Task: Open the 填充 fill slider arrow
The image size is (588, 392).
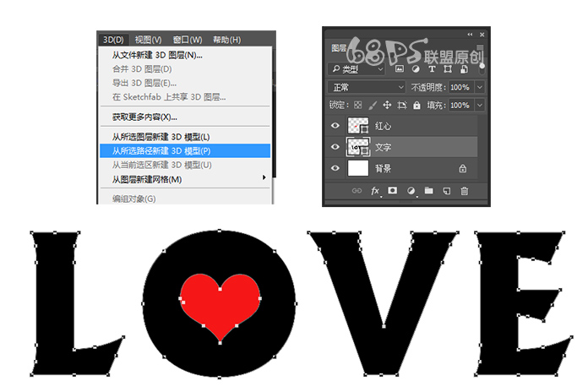Action: [480, 105]
